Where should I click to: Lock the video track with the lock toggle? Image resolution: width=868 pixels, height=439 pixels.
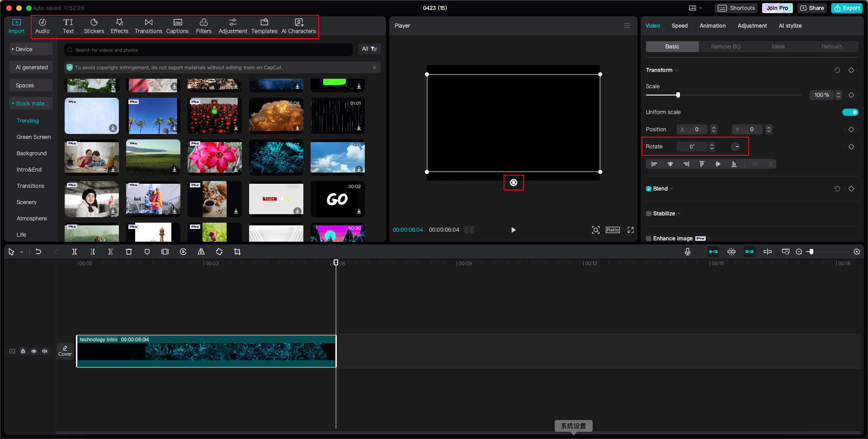tap(23, 351)
